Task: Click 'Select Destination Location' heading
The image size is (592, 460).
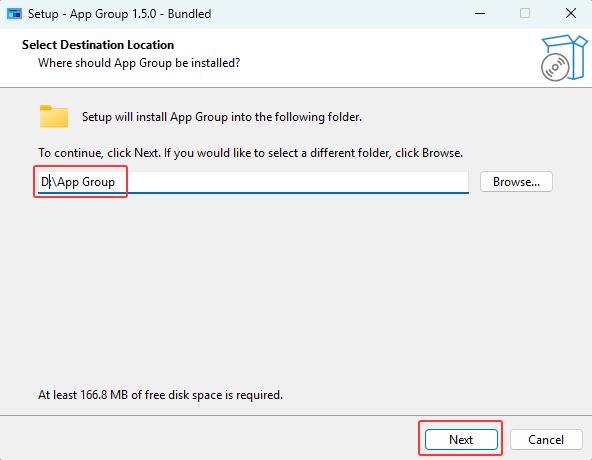Action: coord(98,45)
